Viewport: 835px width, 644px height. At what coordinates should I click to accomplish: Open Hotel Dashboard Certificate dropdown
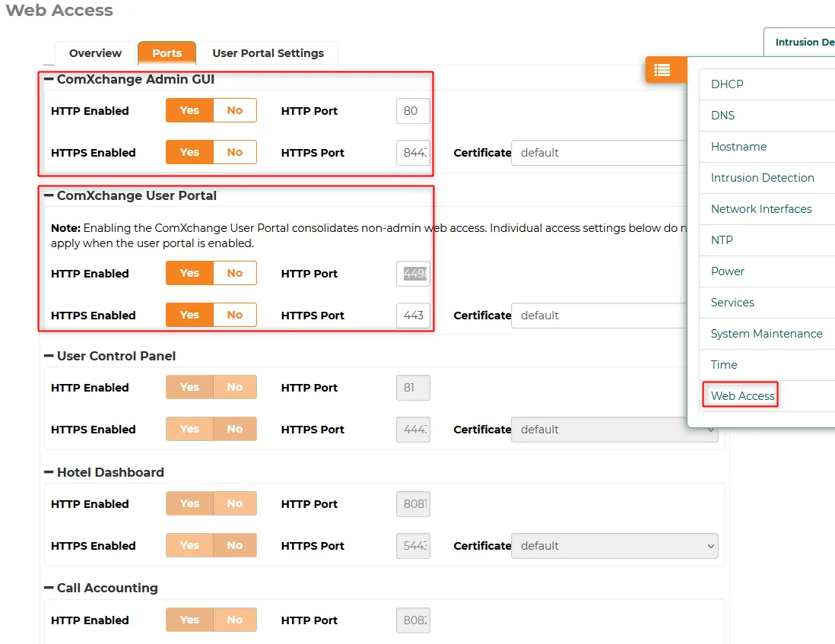(614, 546)
